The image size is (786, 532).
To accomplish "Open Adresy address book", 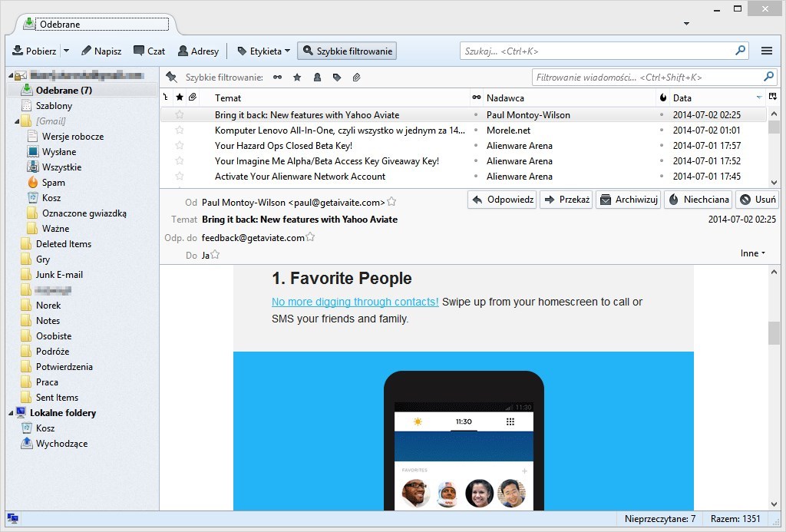I will [199, 51].
